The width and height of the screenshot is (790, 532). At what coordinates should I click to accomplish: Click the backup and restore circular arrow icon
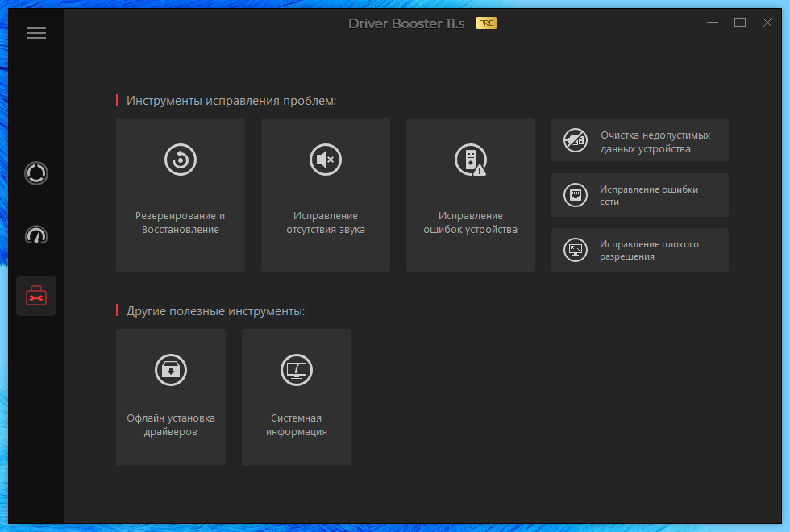click(x=181, y=160)
